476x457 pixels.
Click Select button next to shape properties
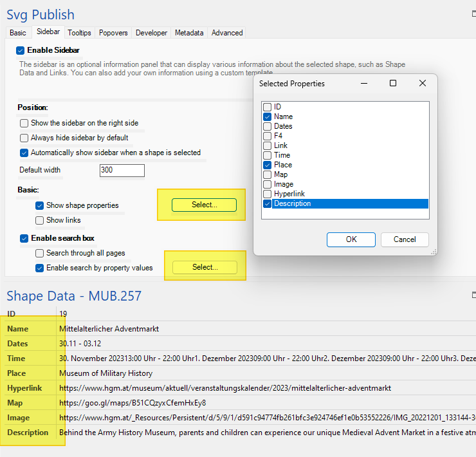[x=204, y=205]
